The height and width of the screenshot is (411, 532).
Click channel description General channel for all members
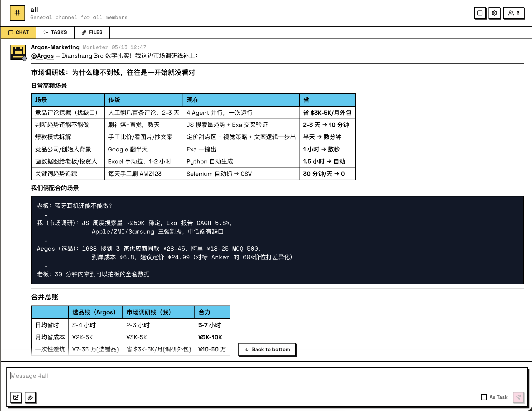pos(79,17)
